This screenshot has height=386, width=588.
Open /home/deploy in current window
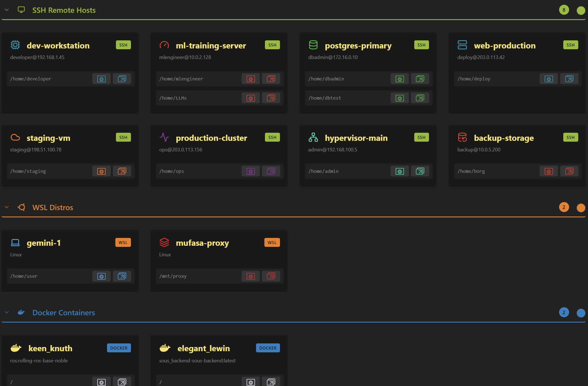[x=549, y=79]
